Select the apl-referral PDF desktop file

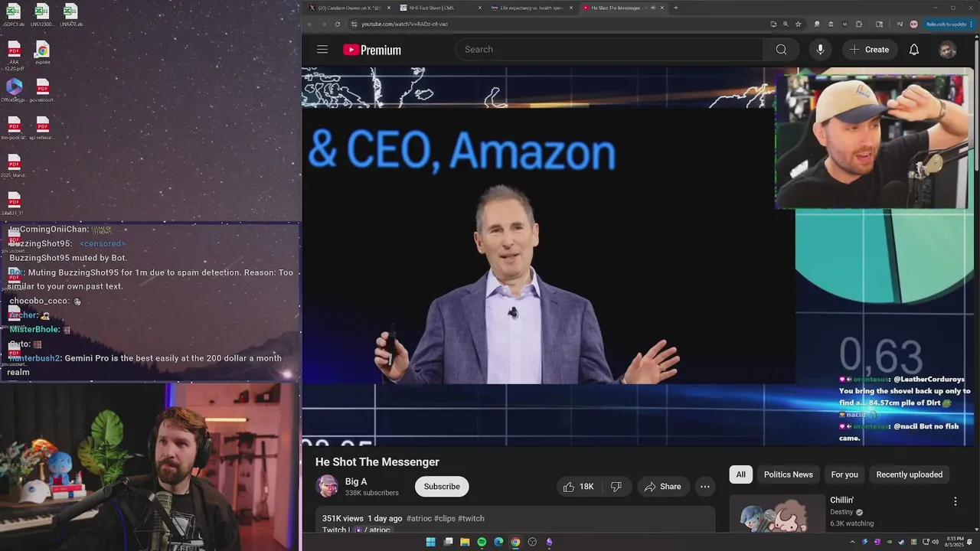[42, 129]
